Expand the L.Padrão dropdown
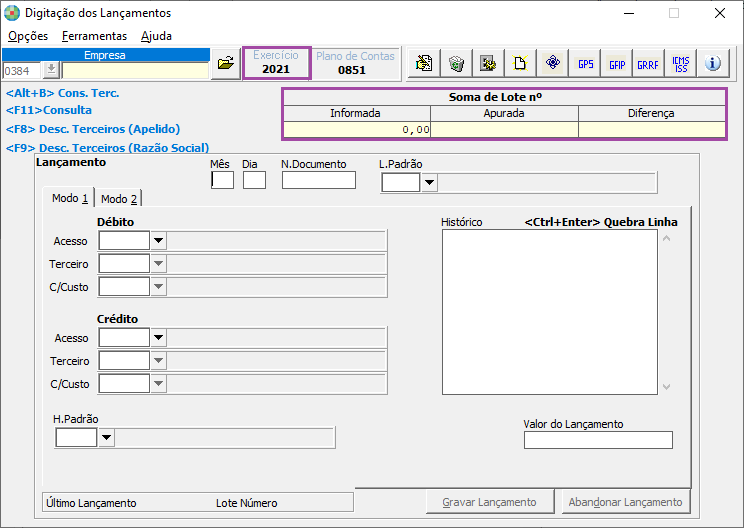This screenshot has width=744, height=528. 429,182
